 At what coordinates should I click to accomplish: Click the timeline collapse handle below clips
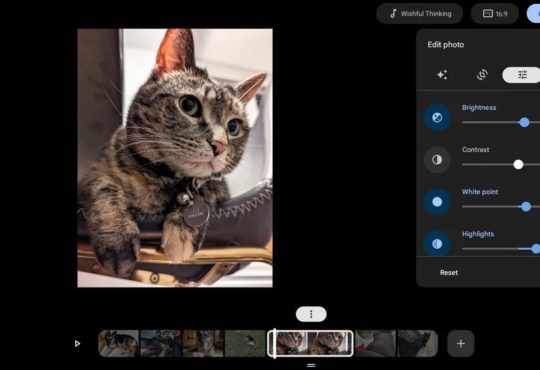click(x=311, y=365)
